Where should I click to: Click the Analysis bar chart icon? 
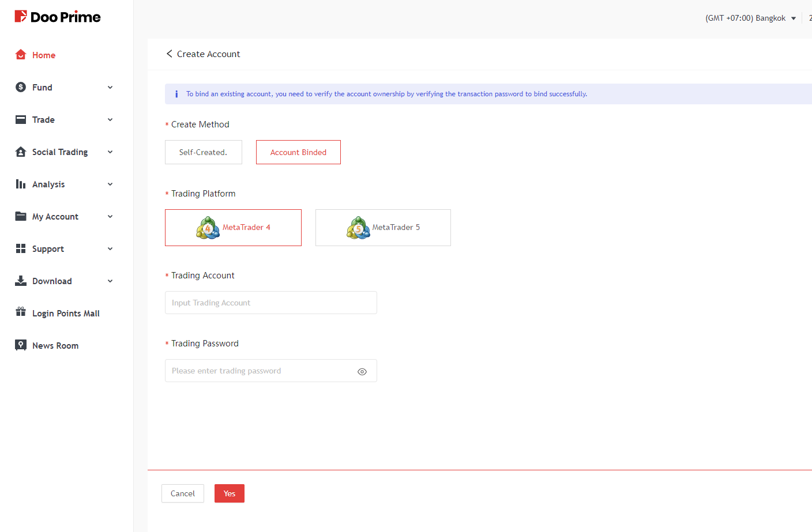click(x=21, y=184)
